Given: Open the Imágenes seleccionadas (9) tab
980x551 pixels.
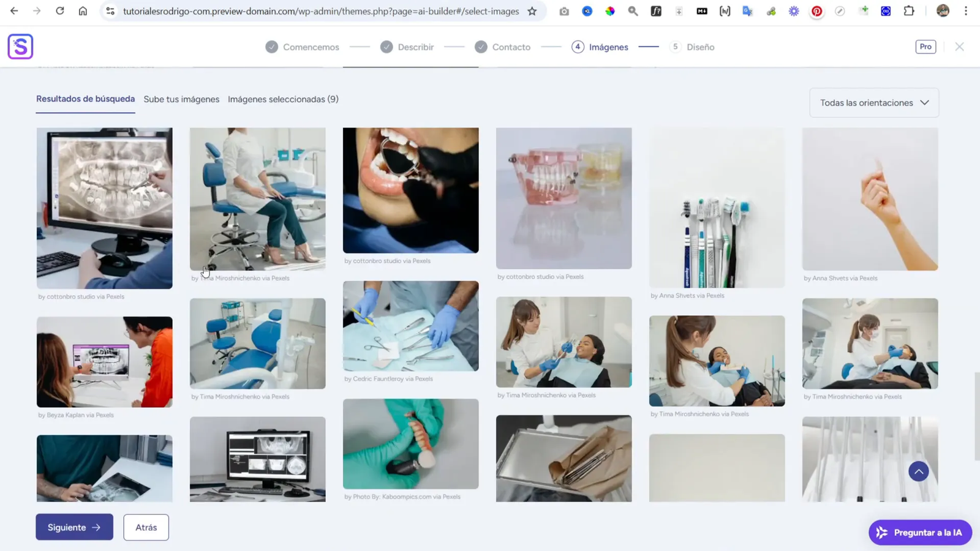Looking at the screenshot, I should click(x=283, y=99).
